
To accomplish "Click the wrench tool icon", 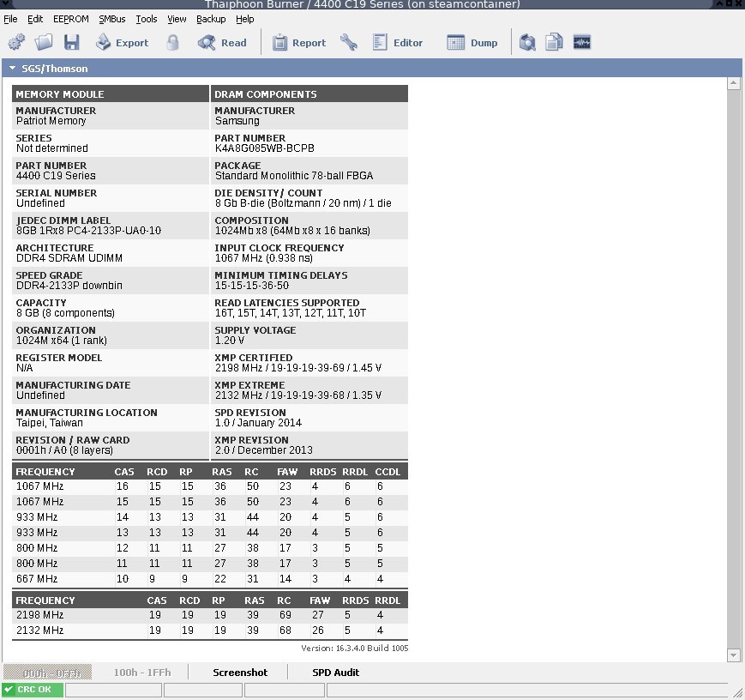I will 349,43.
